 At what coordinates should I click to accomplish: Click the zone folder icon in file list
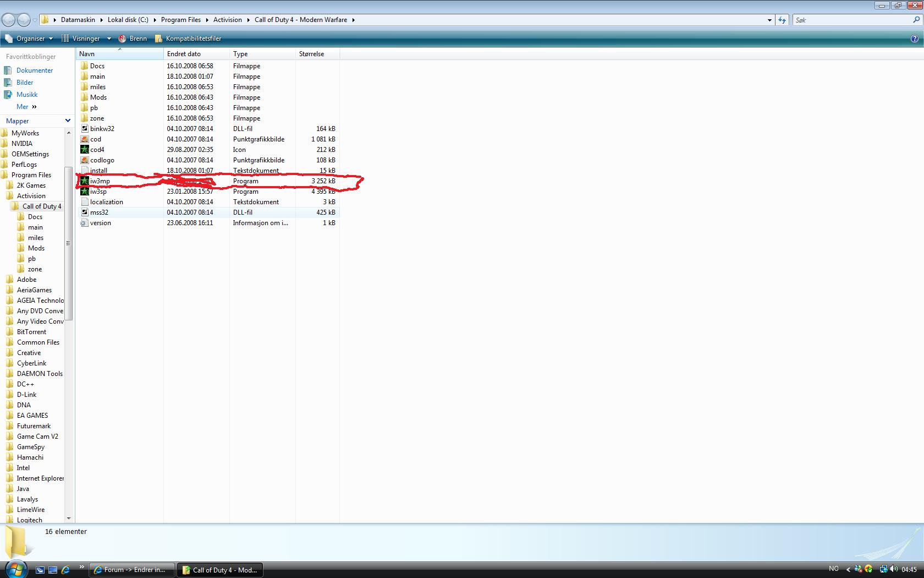tap(85, 118)
